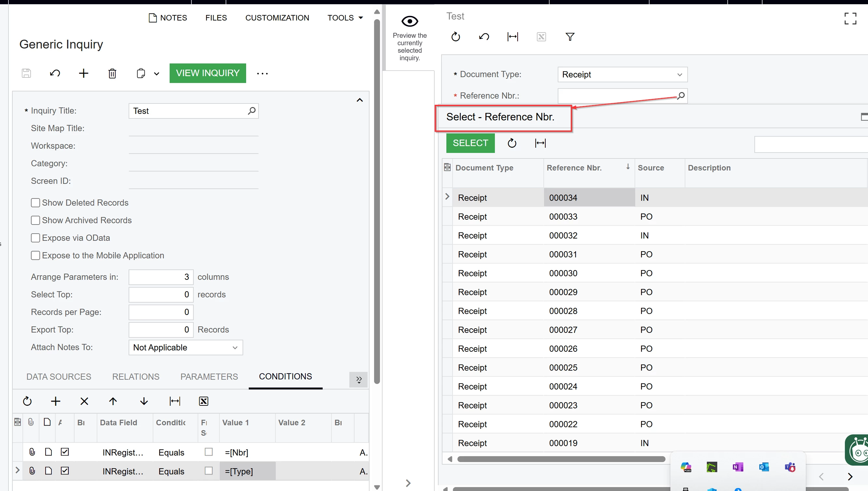Image resolution: width=868 pixels, height=491 pixels.
Task: Check Expose to the Mobile Application
Action: (x=35, y=255)
